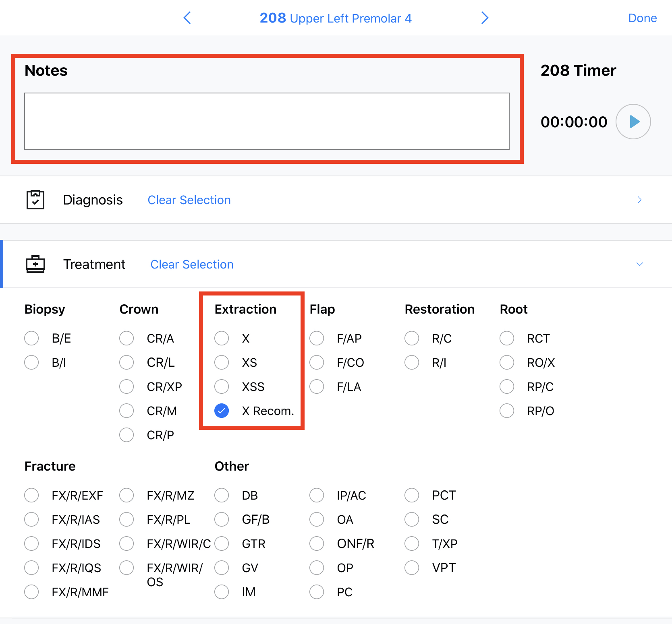Clear Selection for Diagnosis
Viewport: 672px width, 624px height.
click(189, 200)
